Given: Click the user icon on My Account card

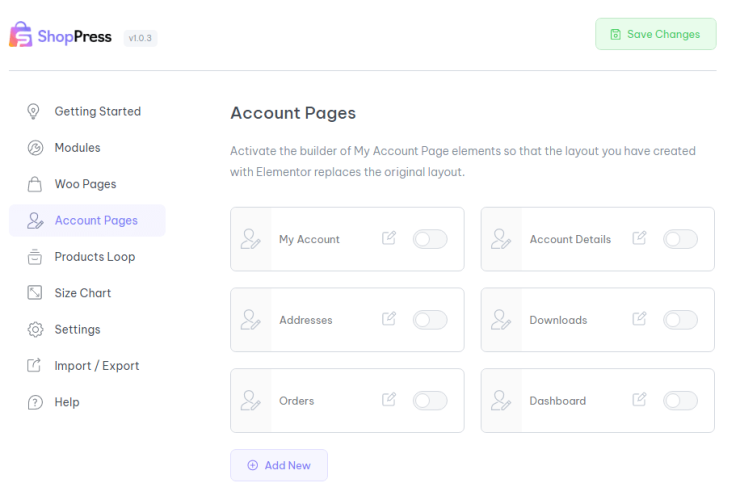Looking at the screenshot, I should 250,239.
